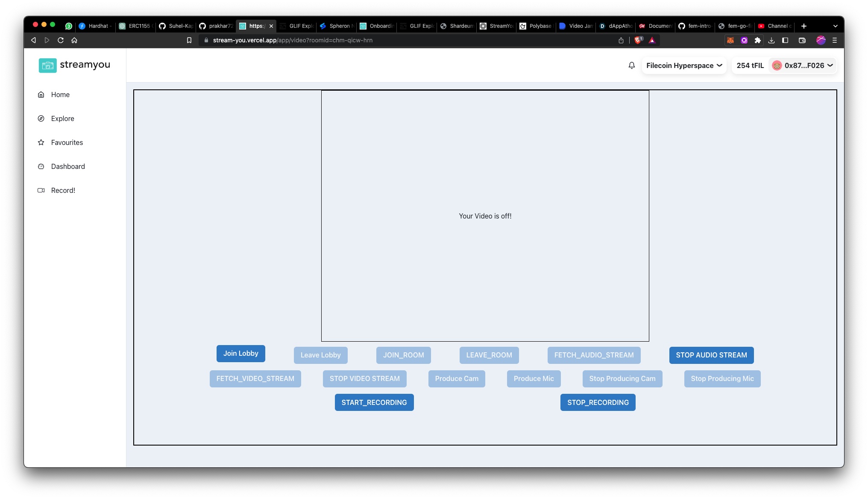Open the notification bell

(632, 65)
